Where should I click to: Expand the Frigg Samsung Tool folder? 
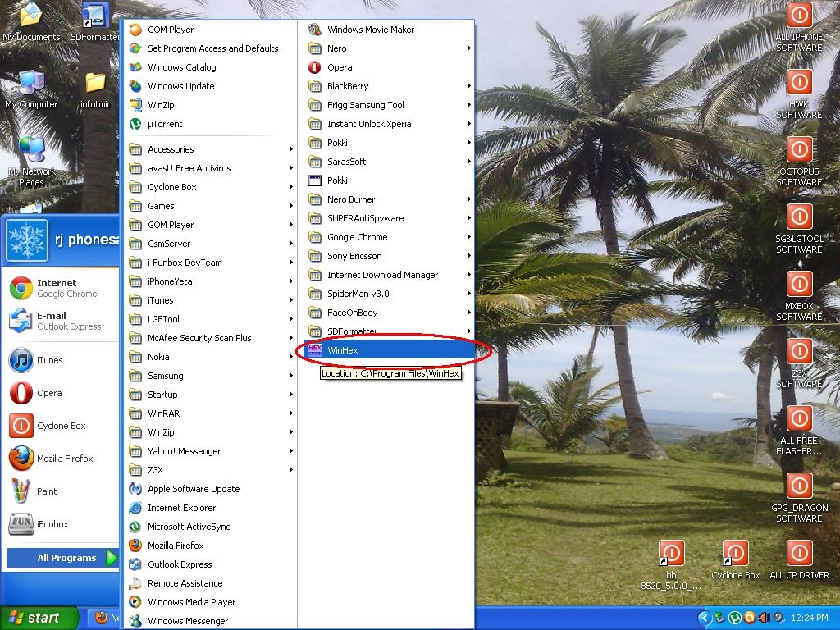389,105
